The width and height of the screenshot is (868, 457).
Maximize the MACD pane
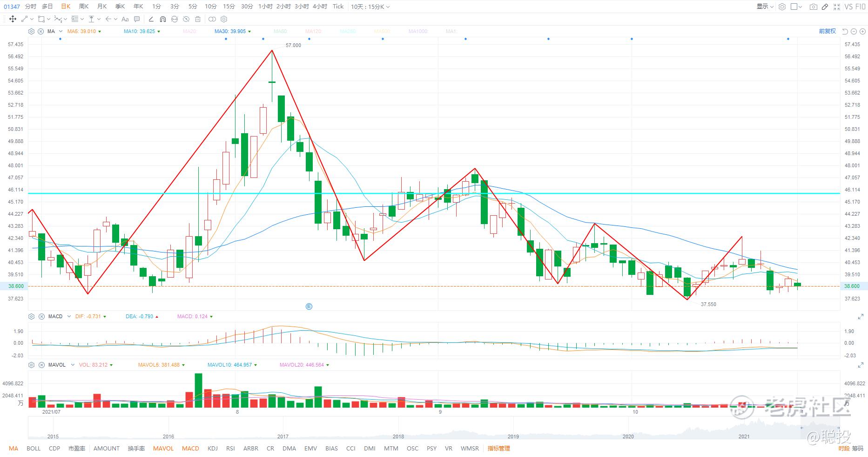(x=861, y=317)
